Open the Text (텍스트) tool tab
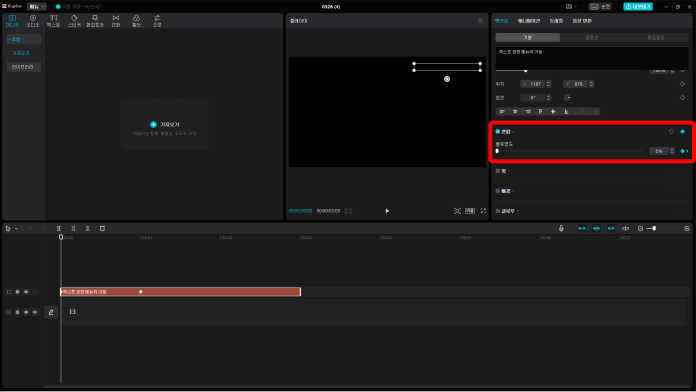Viewport: 696px width, 392px height. (53, 21)
